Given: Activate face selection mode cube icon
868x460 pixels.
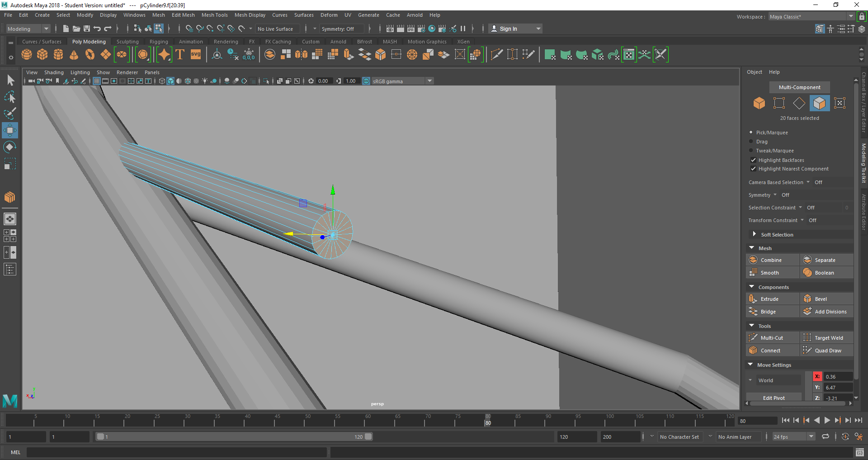Looking at the screenshot, I should (819, 103).
